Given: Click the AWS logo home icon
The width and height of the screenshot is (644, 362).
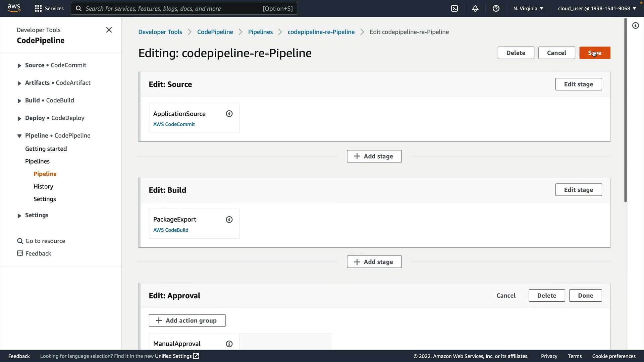Looking at the screenshot, I should [14, 8].
